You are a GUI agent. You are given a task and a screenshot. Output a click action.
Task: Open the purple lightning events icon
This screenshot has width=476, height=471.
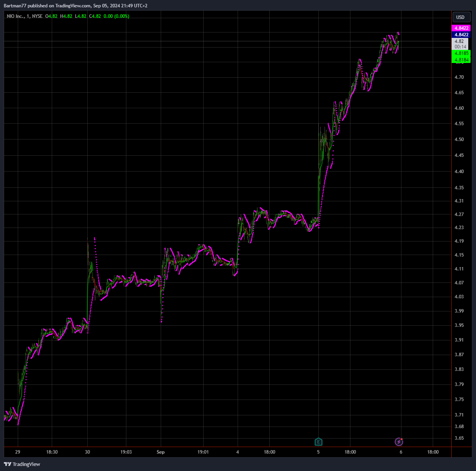pyautogui.click(x=398, y=442)
